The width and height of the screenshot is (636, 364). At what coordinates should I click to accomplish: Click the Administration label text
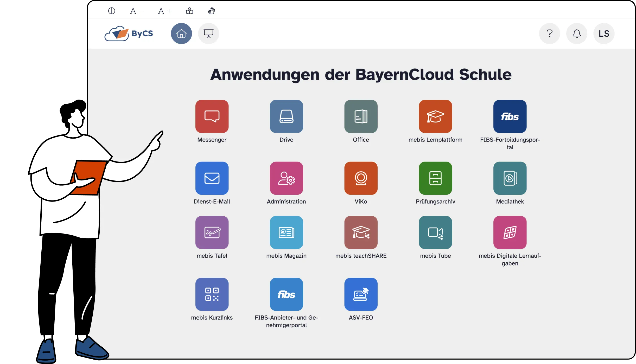(x=286, y=202)
